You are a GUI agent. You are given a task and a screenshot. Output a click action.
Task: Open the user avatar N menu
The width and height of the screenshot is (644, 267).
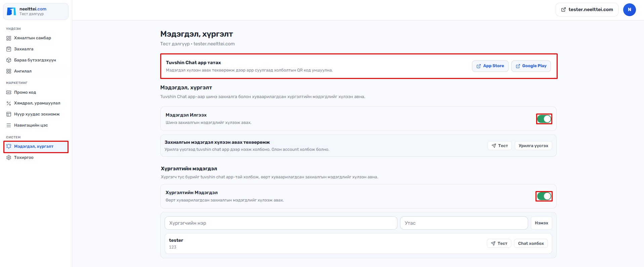(629, 10)
